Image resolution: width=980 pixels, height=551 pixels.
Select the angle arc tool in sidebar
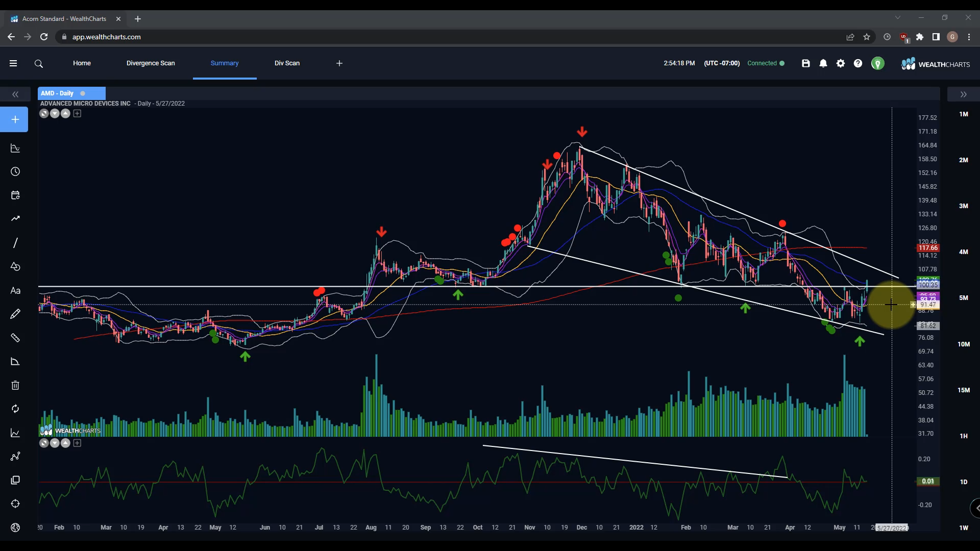tap(15, 362)
